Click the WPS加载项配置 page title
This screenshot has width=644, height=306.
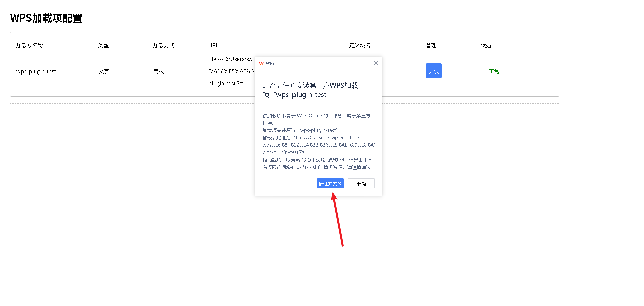coord(46,18)
